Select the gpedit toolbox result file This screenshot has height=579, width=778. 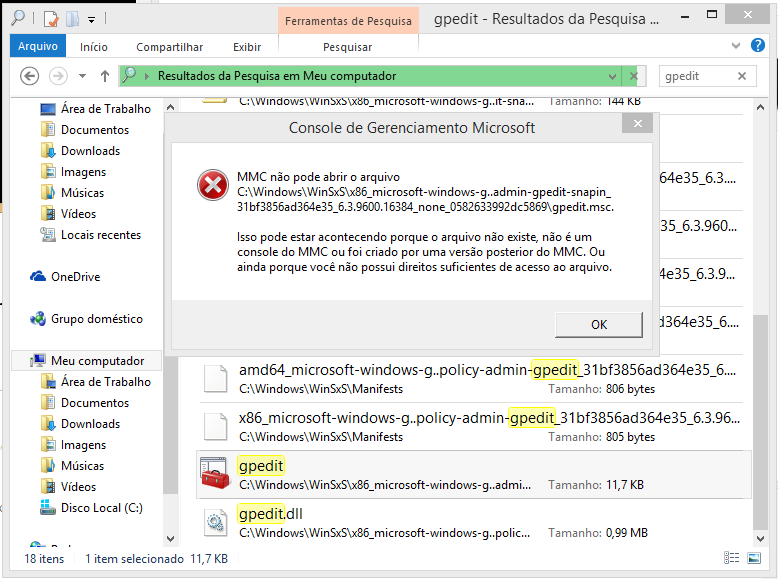point(474,474)
